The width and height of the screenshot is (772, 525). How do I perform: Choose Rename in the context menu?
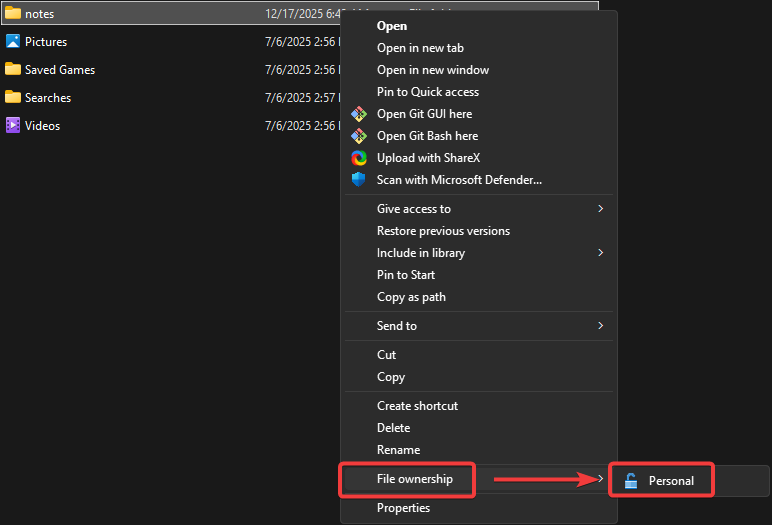point(398,450)
